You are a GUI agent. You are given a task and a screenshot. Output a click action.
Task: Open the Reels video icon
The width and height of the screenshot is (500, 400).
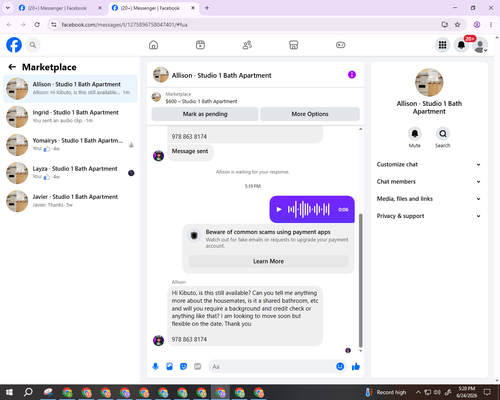200,45
